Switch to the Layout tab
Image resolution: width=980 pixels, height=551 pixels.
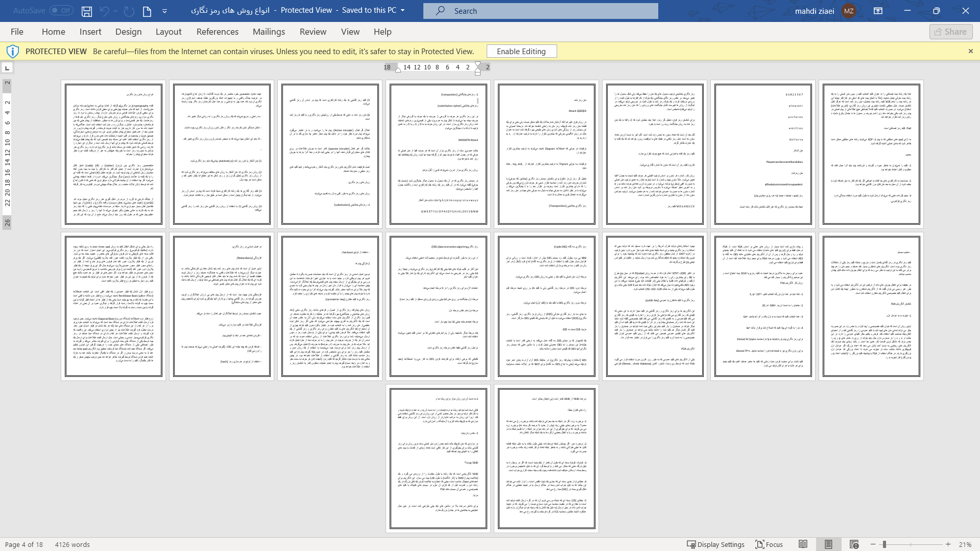pos(169,32)
